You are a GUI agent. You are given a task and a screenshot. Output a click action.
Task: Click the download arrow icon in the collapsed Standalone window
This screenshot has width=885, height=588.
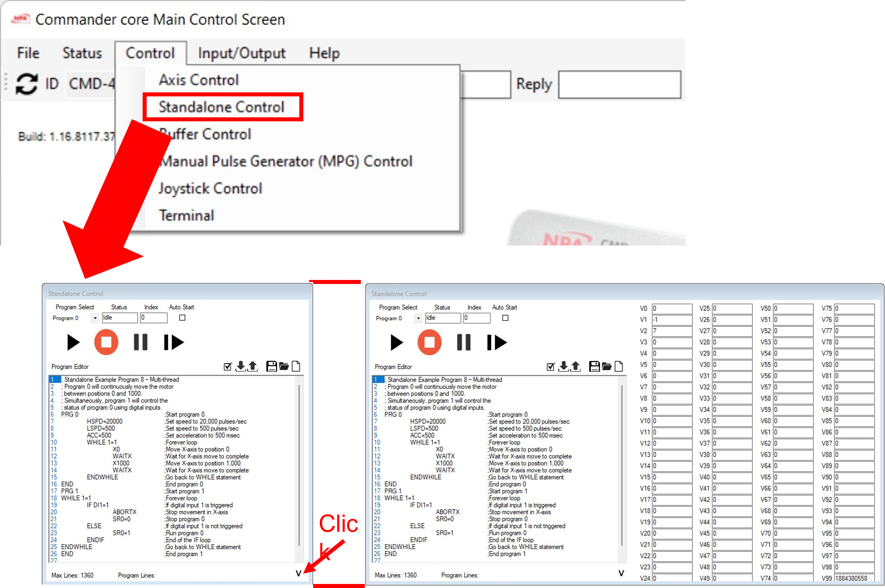(240, 366)
